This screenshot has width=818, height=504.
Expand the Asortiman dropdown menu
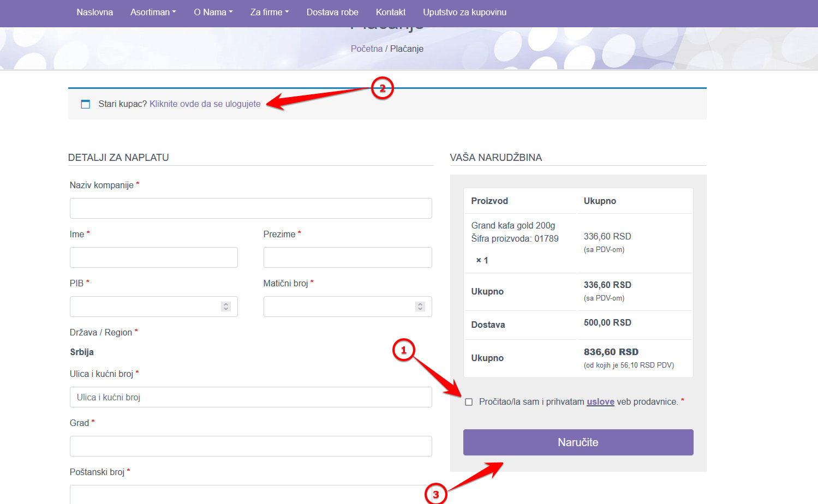153,12
